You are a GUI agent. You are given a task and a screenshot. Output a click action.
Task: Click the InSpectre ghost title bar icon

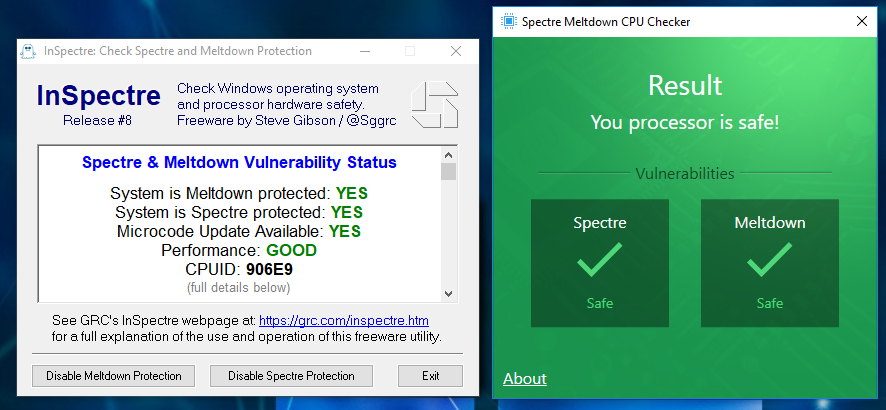[30, 51]
